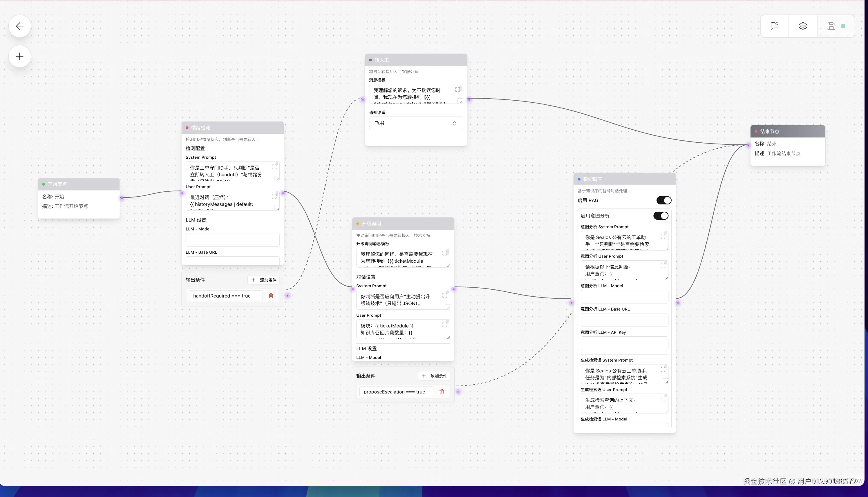Click the save workflow icon
The image size is (868, 497).
(x=831, y=26)
